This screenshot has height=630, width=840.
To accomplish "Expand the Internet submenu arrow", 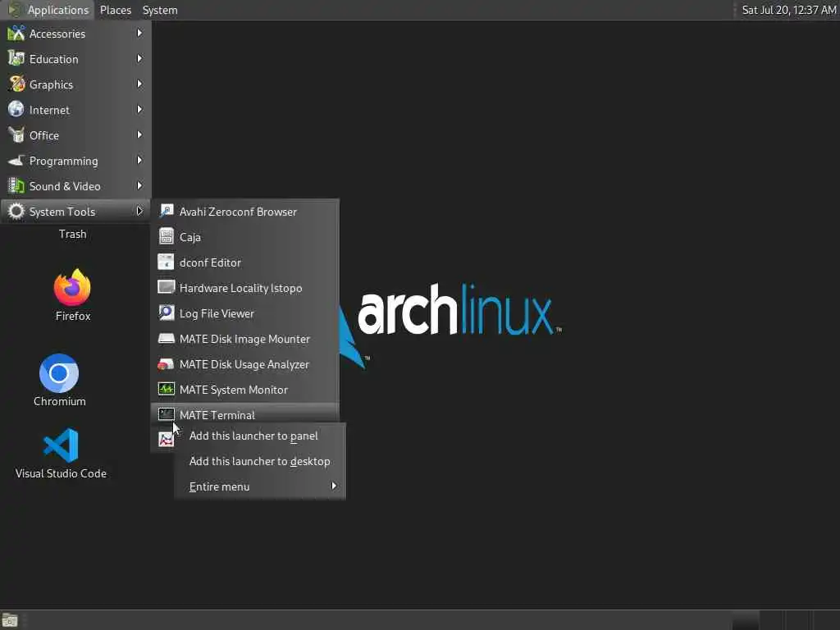I will click(x=139, y=109).
